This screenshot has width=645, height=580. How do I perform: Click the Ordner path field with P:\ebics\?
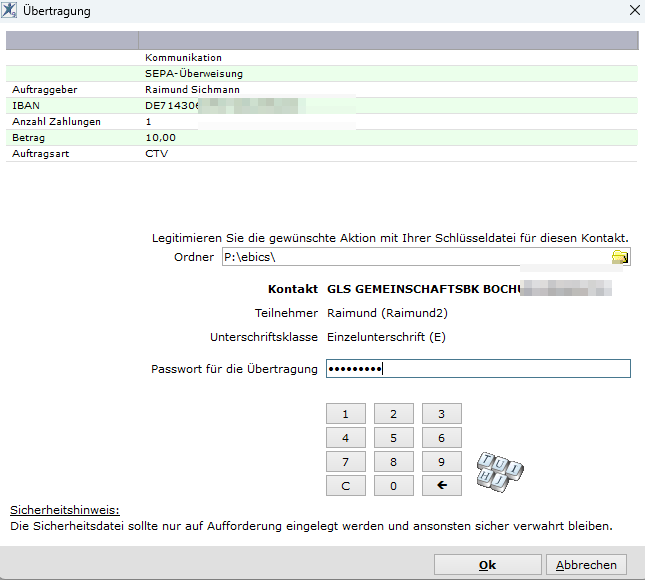pos(415,257)
